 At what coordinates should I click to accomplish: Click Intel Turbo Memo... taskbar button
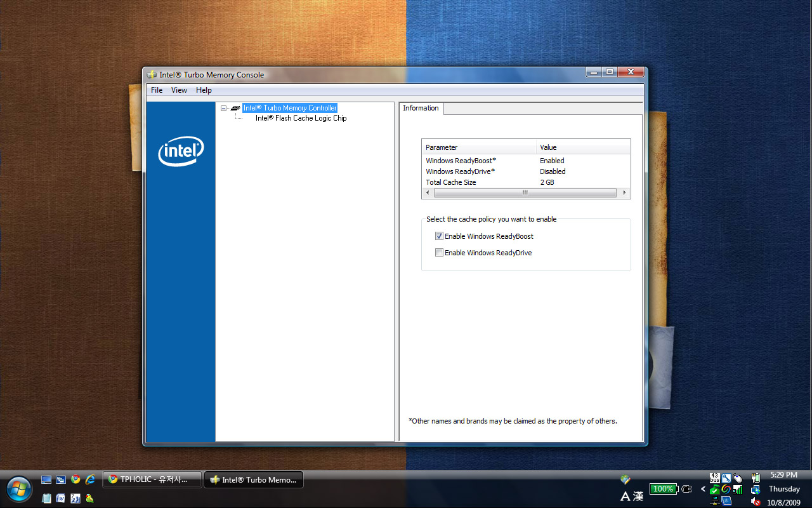254,479
